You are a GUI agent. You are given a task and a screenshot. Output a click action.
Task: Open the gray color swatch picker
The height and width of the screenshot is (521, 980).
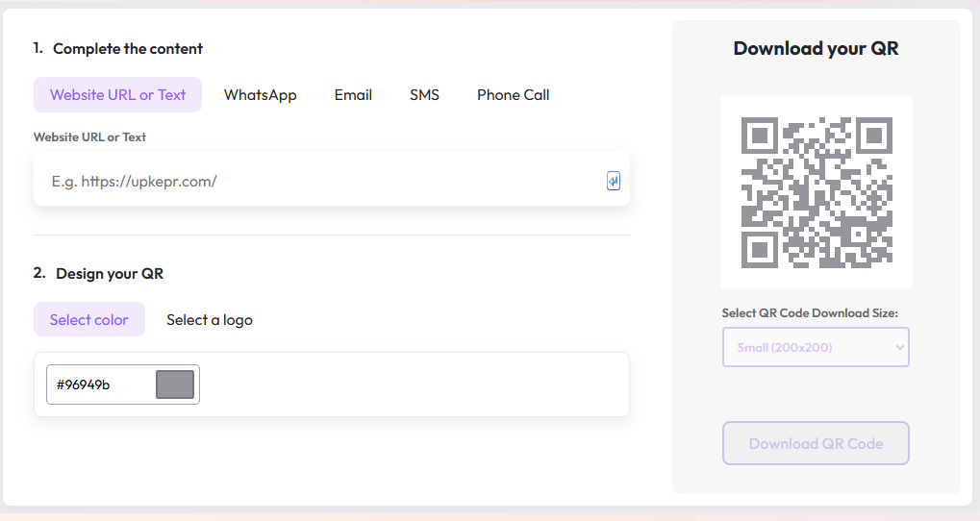tap(175, 385)
